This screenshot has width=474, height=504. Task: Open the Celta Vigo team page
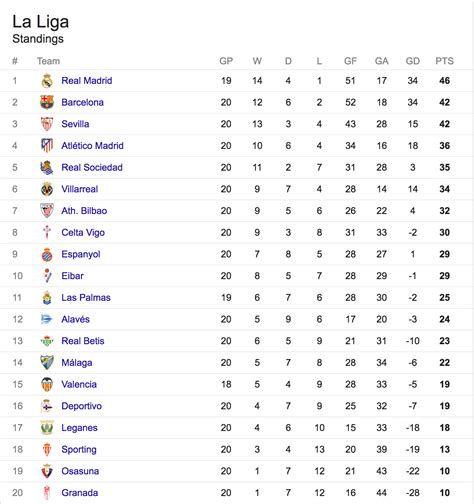(x=83, y=233)
